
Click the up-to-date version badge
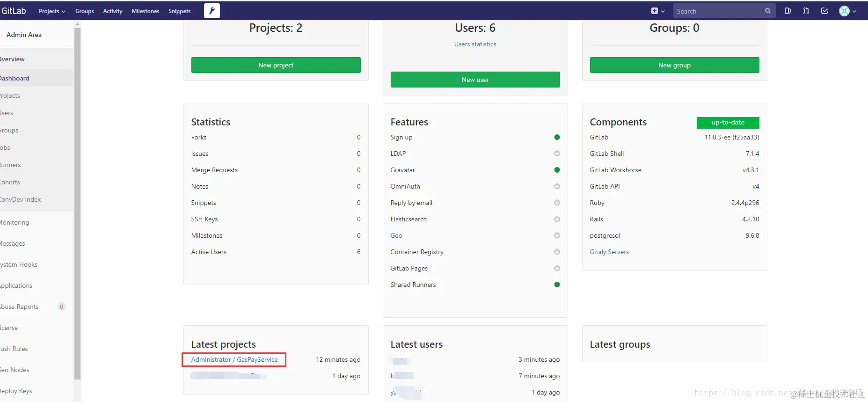pyautogui.click(x=728, y=123)
